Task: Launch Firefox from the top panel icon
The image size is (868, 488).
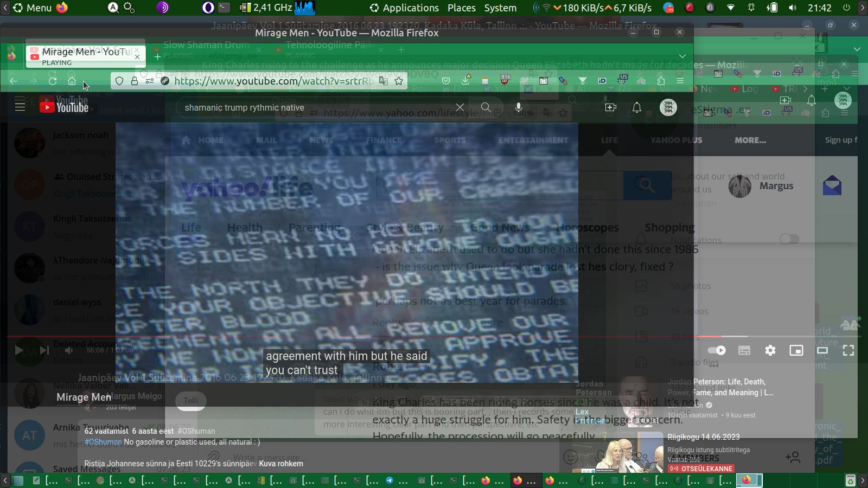Action: click(x=62, y=8)
